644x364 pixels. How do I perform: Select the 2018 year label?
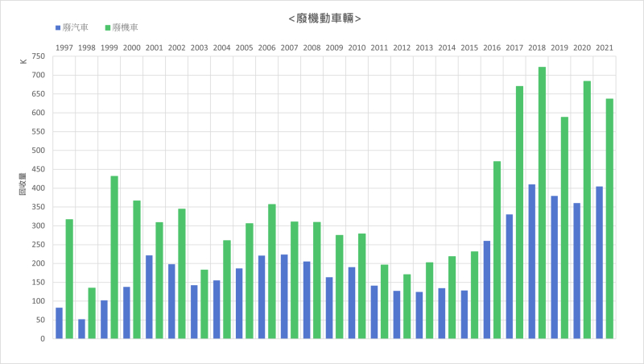coord(537,48)
